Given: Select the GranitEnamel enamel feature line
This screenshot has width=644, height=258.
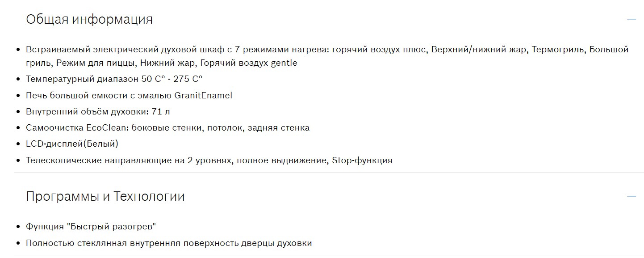Looking at the screenshot, I should pos(129,96).
